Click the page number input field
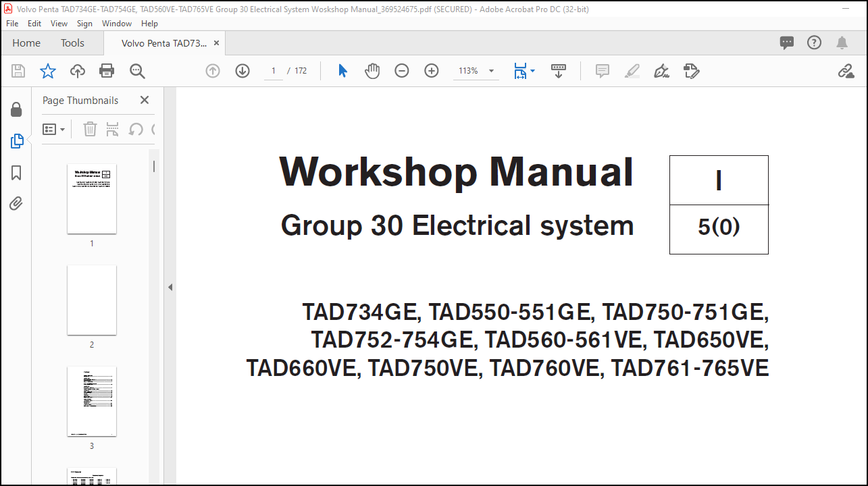 pos(274,71)
